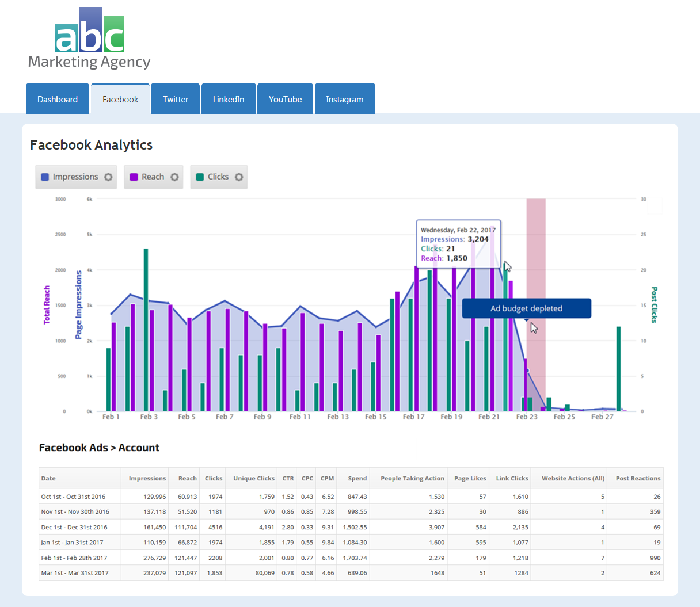Click the Spend column header
700x607 pixels.
(x=357, y=478)
